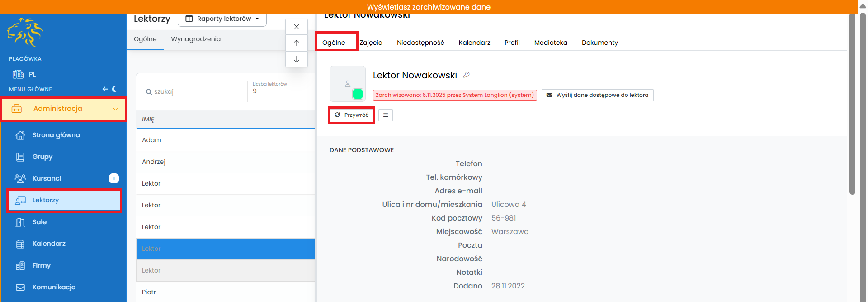Open the Kalendarz tab in lecturer details
This screenshot has height=302, width=868.
click(474, 43)
